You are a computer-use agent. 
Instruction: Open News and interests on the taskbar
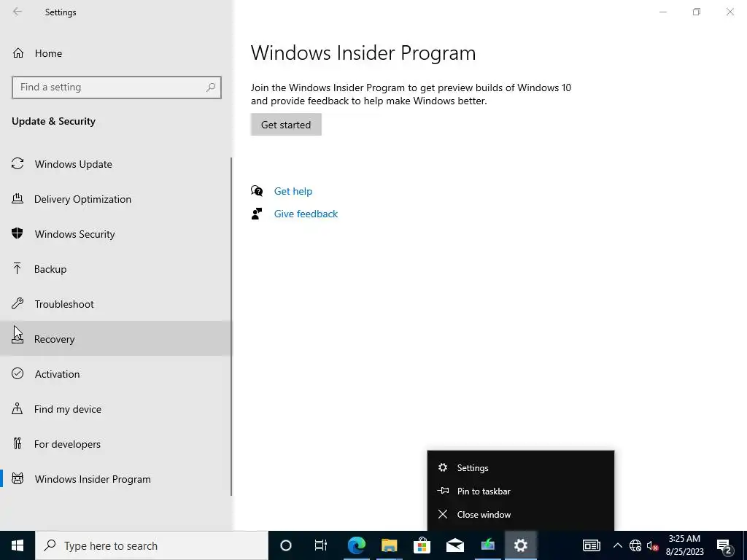[591, 545]
